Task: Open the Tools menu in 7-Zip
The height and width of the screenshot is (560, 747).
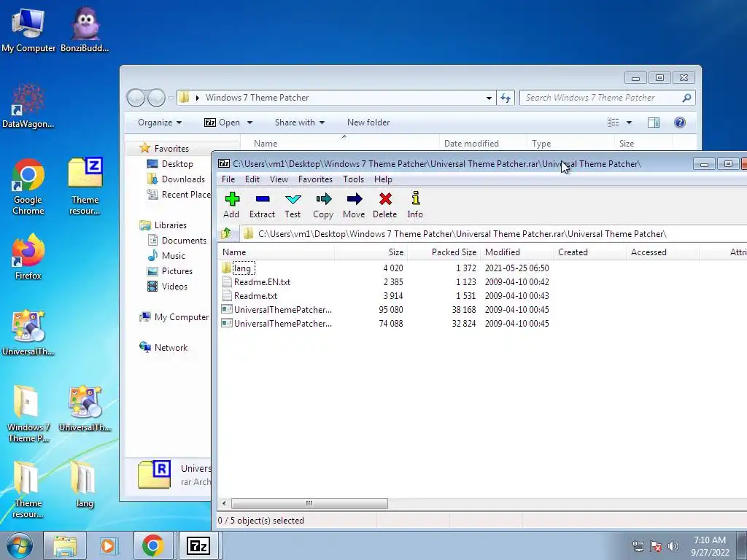Action: click(x=354, y=179)
